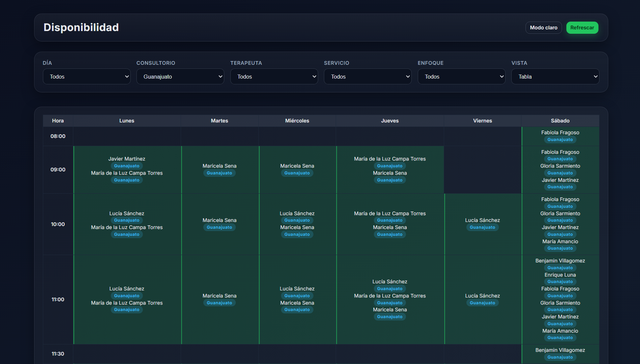Change the Vista dropdown from Tabla
Image resolution: width=640 pixels, height=364 pixels.
point(555,77)
